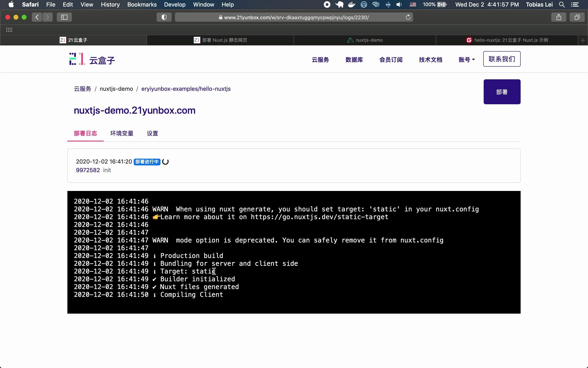The image size is (588, 368).
Task: Click the 'Compiling Client' log line
Action: 148,294
